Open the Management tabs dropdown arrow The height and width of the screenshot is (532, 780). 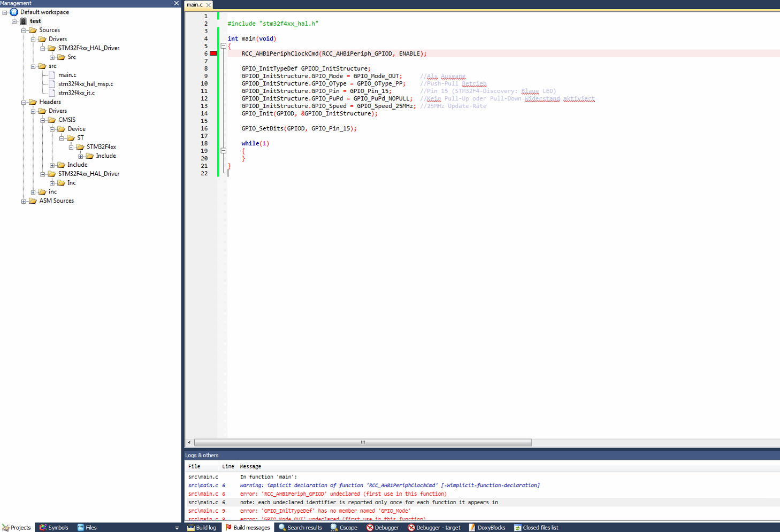click(x=177, y=528)
